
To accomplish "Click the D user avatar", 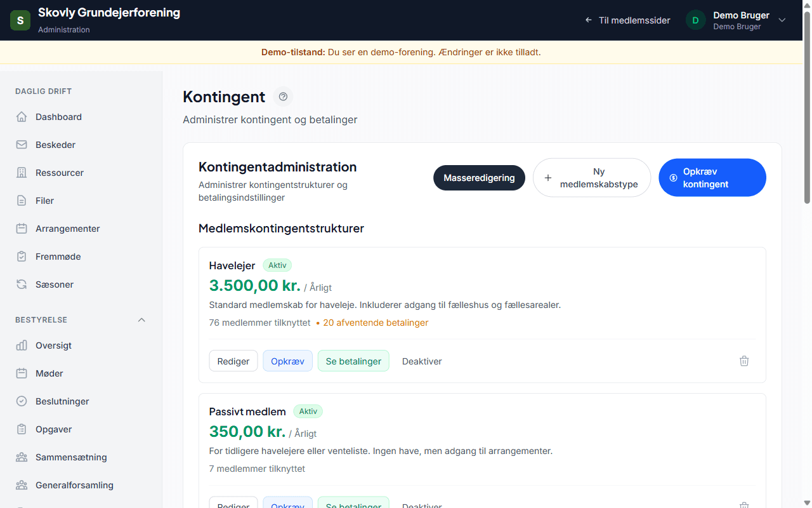I will point(696,20).
